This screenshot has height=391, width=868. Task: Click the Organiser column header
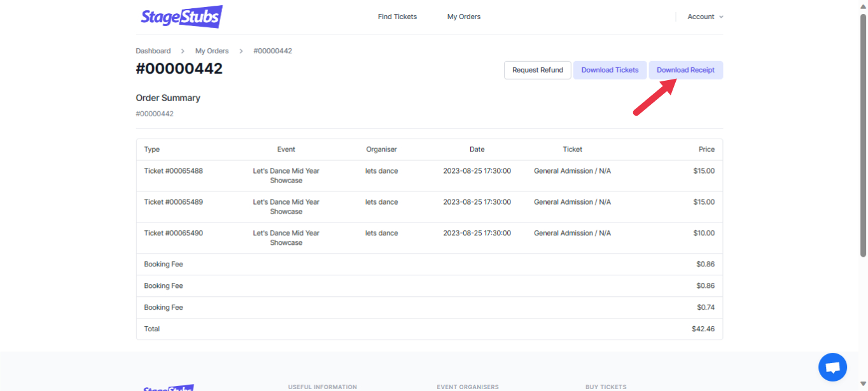point(381,149)
